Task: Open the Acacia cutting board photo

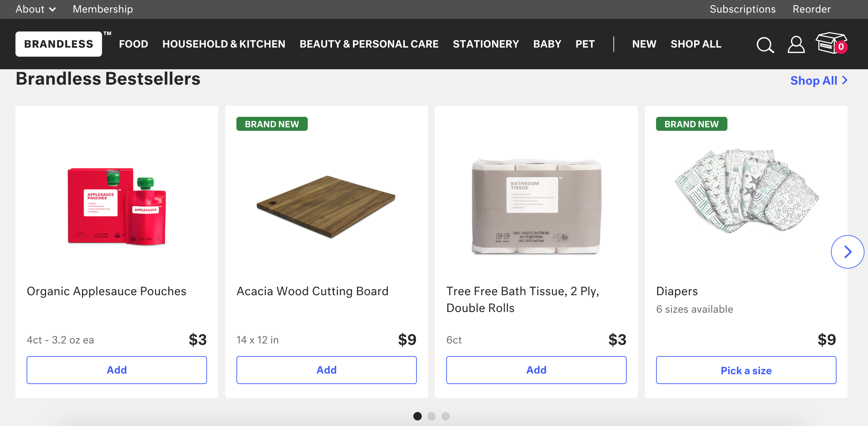Action: (x=326, y=206)
